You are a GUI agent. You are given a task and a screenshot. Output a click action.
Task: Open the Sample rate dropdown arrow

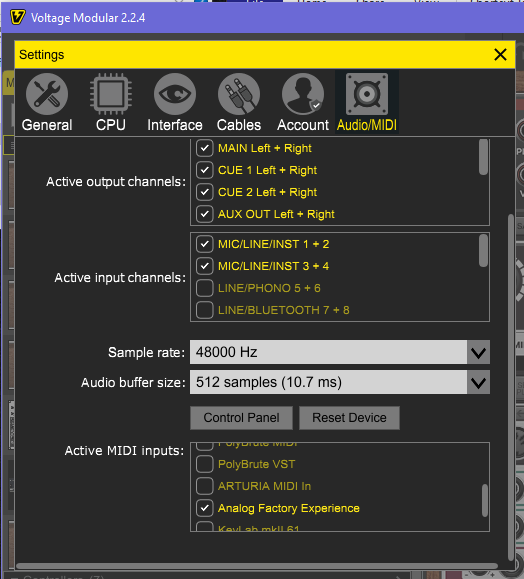[479, 352]
